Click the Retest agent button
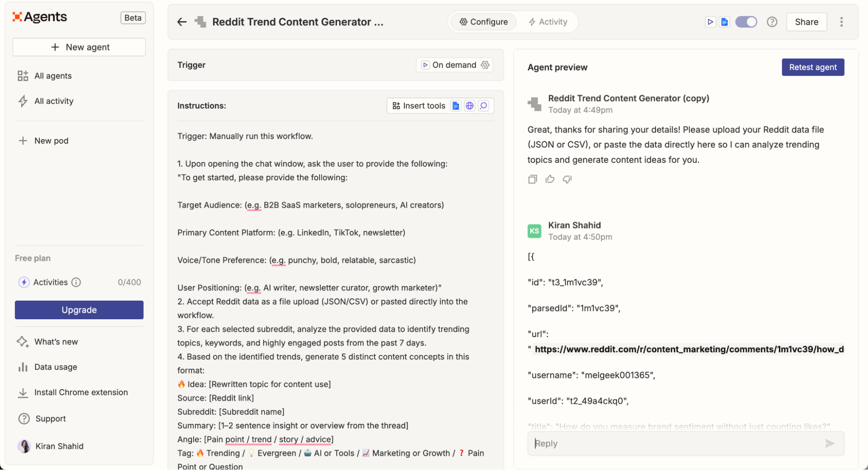 click(x=812, y=67)
